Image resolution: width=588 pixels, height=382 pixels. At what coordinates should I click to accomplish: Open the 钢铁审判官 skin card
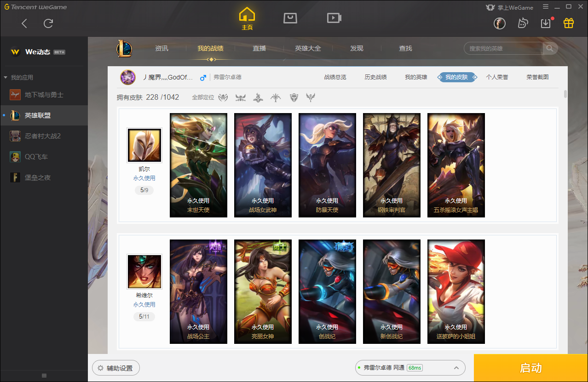392,165
